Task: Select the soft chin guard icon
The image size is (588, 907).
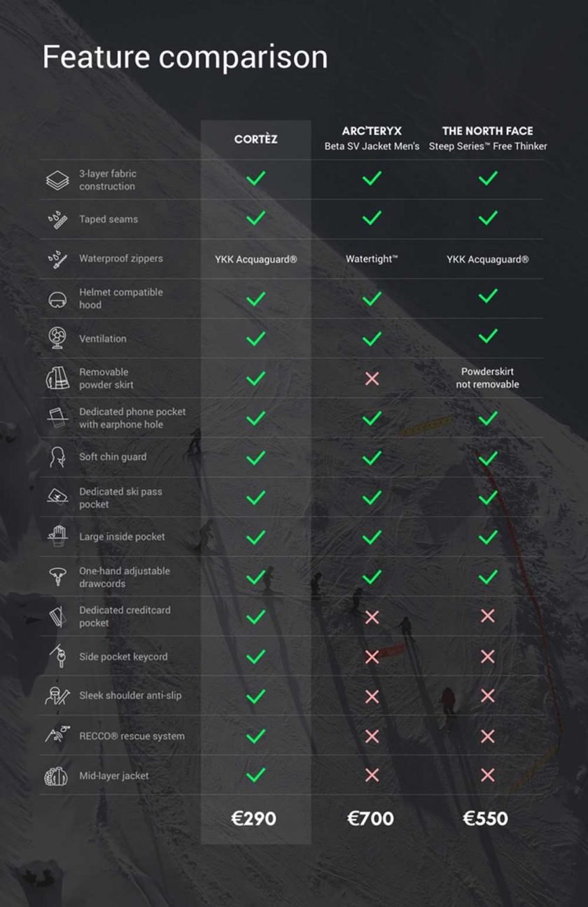Action: pos(57,457)
